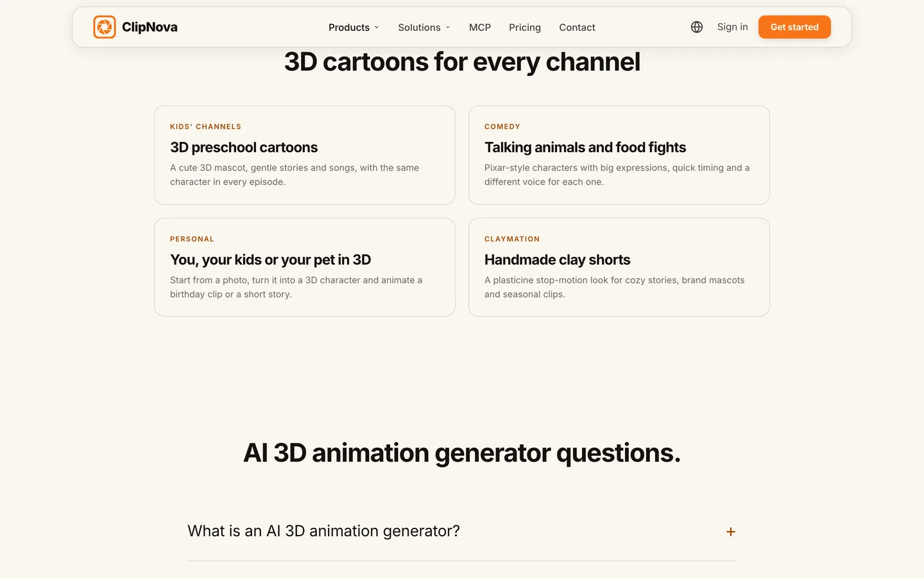Screen dimensions: 924x578
Task: Click the Pixar-style characters description text
Action: (617, 175)
